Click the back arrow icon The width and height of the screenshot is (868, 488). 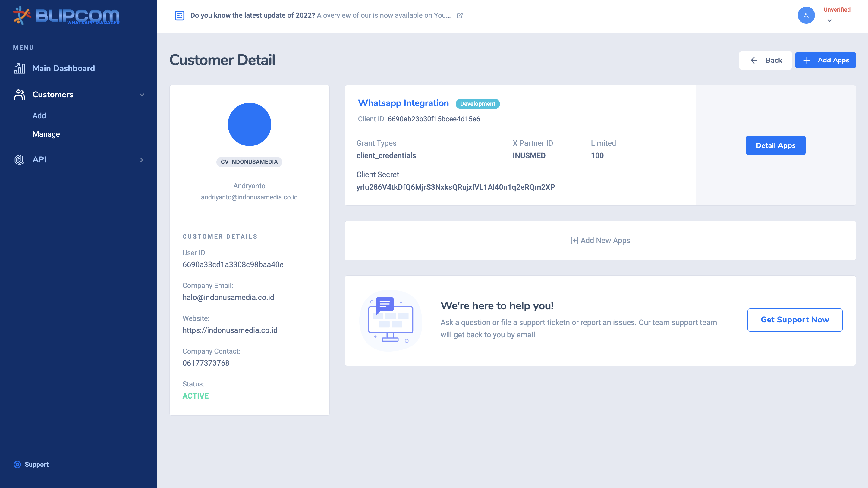[754, 60]
